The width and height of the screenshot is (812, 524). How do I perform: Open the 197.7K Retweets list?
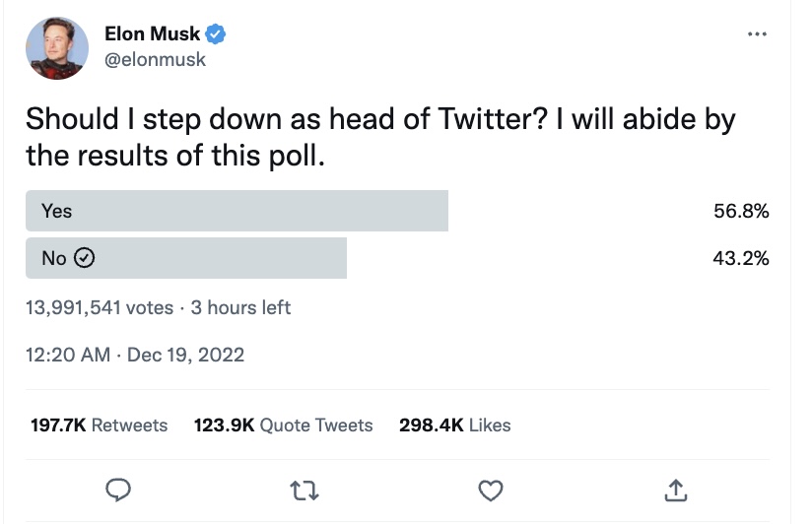97,426
